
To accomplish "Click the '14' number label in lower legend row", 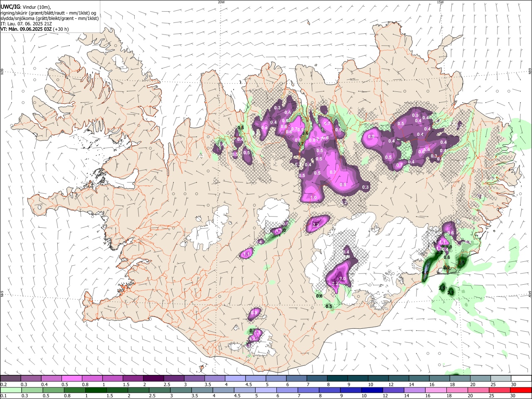I will (x=406, y=396).
